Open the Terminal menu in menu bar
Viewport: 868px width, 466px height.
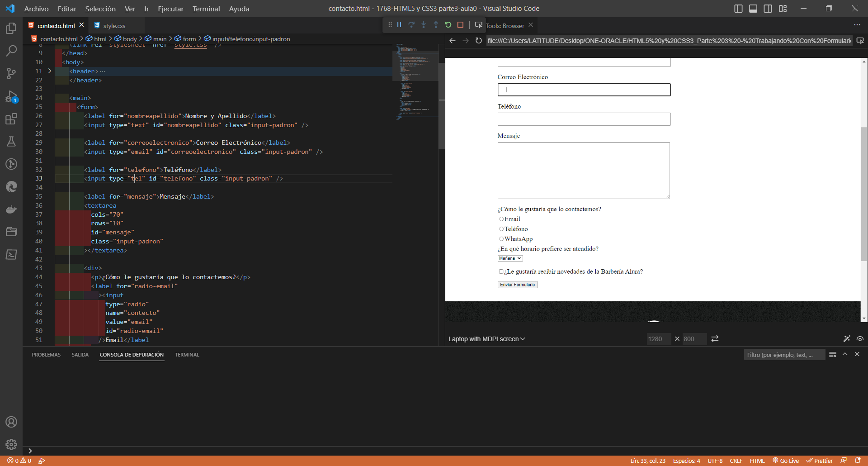pyautogui.click(x=206, y=9)
